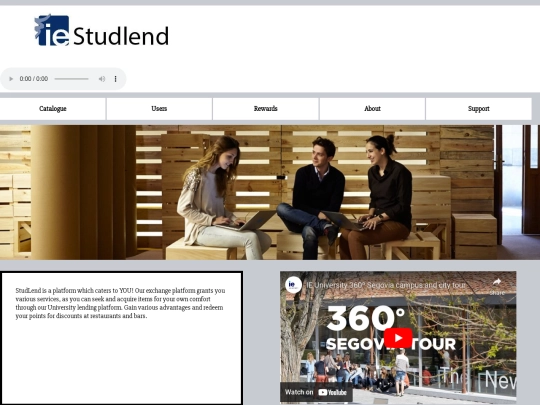Play the audio clip

[x=11, y=79]
